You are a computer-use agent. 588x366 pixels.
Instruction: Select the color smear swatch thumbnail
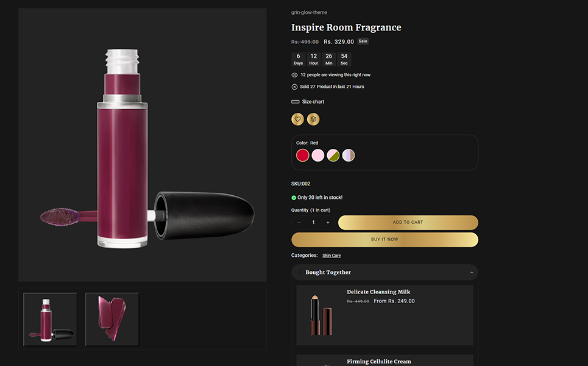[x=112, y=319]
